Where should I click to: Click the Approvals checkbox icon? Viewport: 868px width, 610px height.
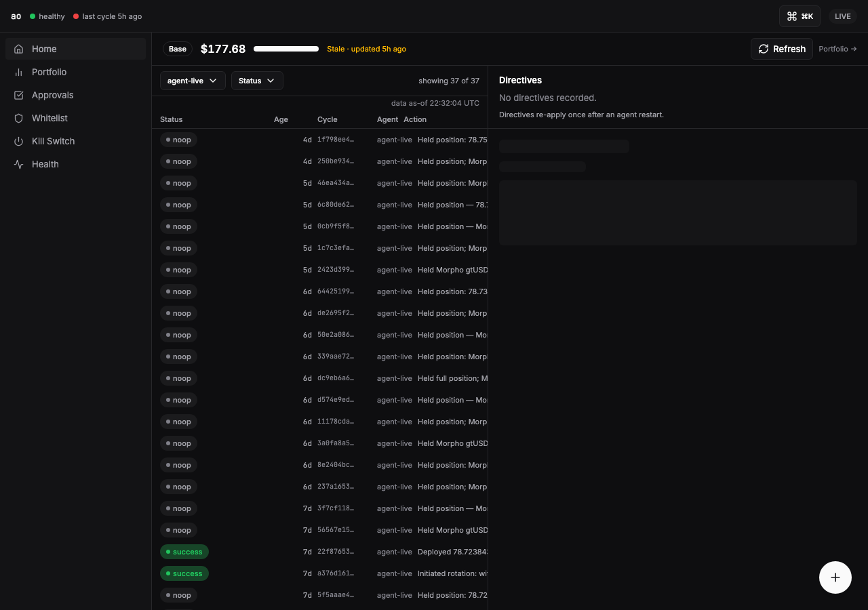click(18, 95)
